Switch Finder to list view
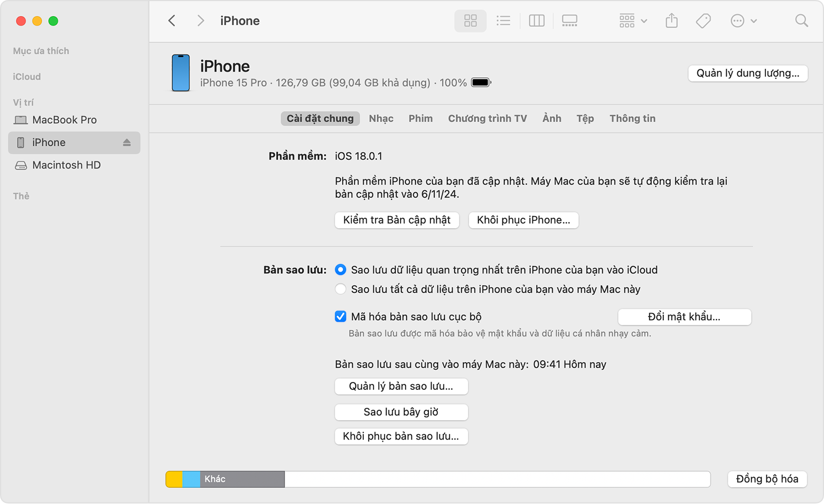The width and height of the screenshot is (824, 504). (x=503, y=21)
